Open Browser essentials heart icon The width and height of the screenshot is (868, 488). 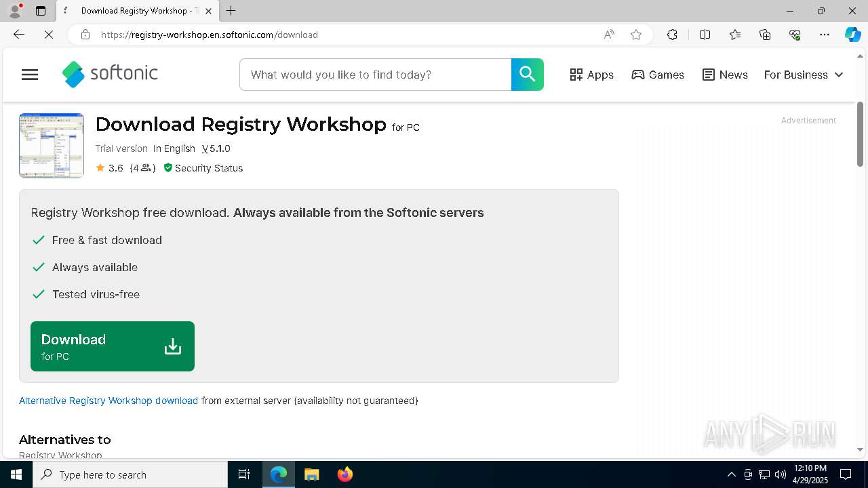pos(795,35)
